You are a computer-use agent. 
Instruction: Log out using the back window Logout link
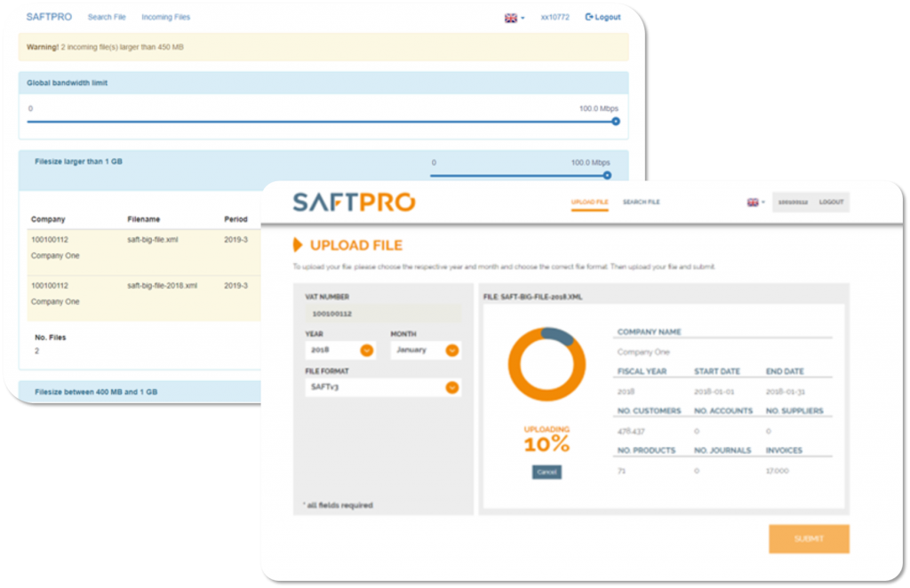603,18
